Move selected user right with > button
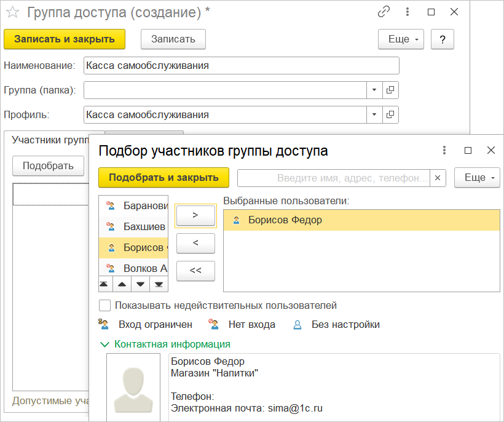The image size is (504, 422). 195,215
